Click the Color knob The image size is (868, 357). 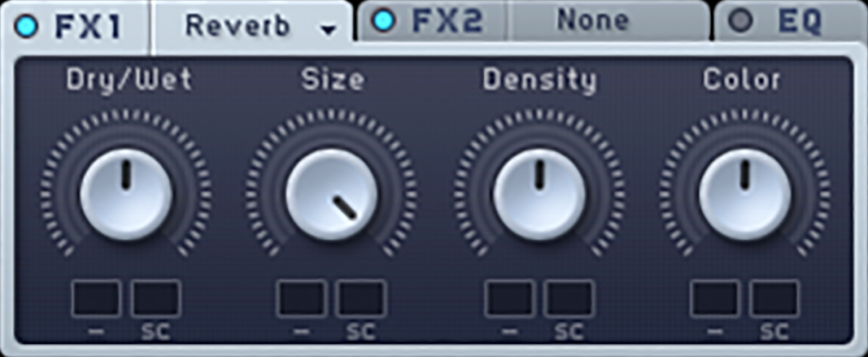[x=745, y=194]
